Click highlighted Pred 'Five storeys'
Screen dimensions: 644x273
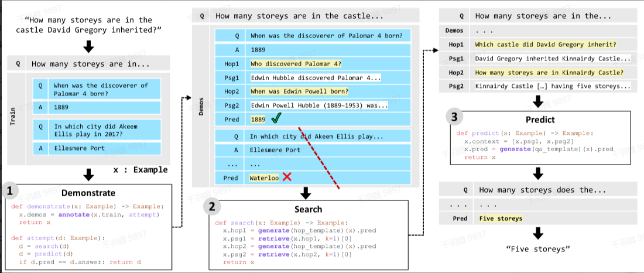501,219
